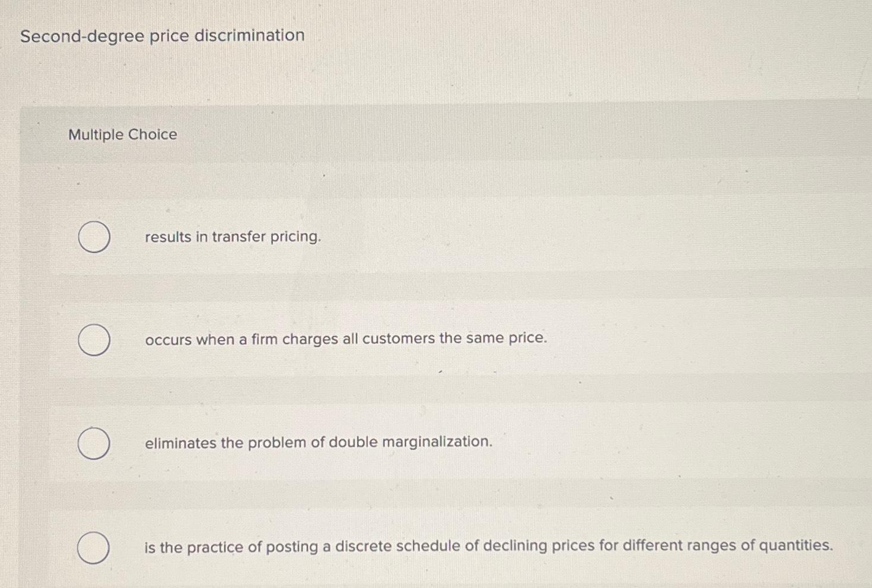872x588 pixels.
Task: Click the text 'results in transfer pricing'
Action: (x=231, y=237)
